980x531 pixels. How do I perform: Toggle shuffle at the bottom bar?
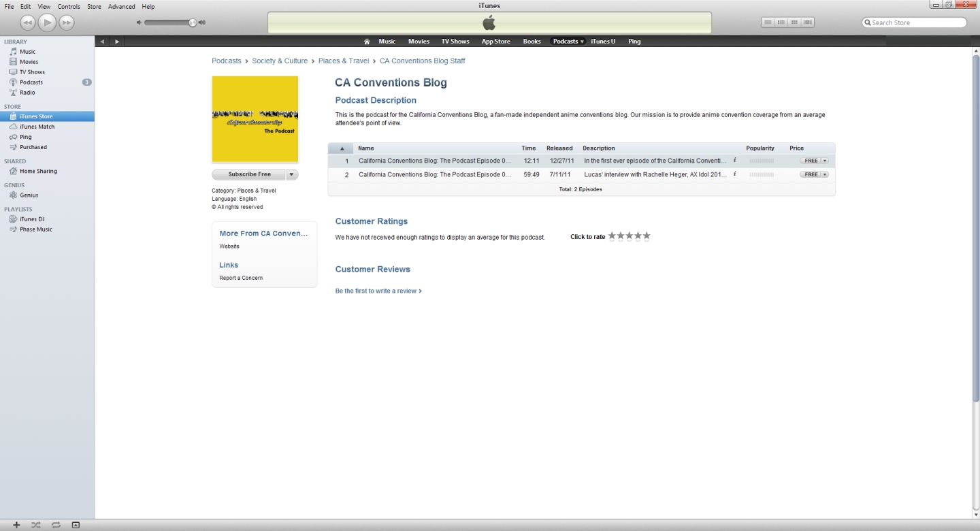(x=36, y=525)
